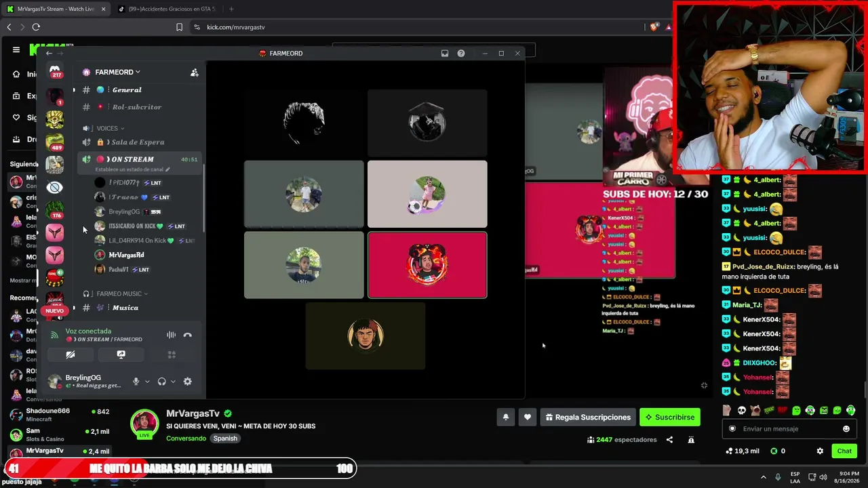The width and height of the screenshot is (868, 488).
Task: Reload the browser page
Action: (36, 27)
